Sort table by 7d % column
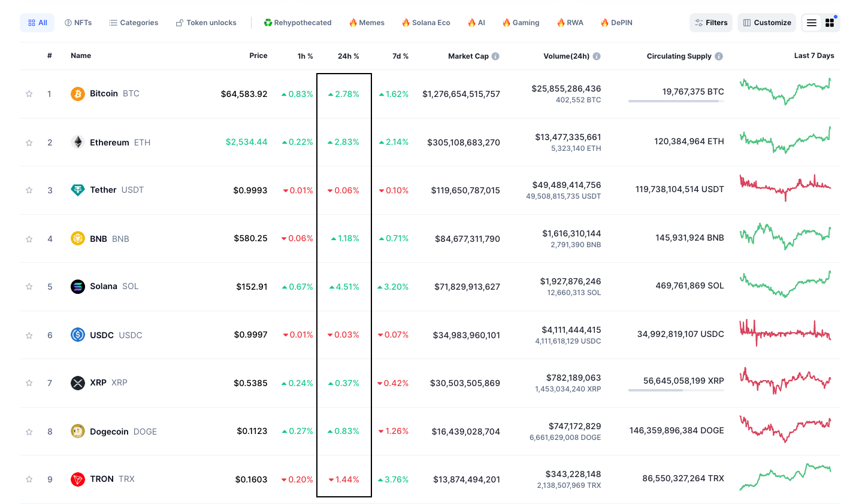Viewport: 859px width, 504px height. coord(400,56)
